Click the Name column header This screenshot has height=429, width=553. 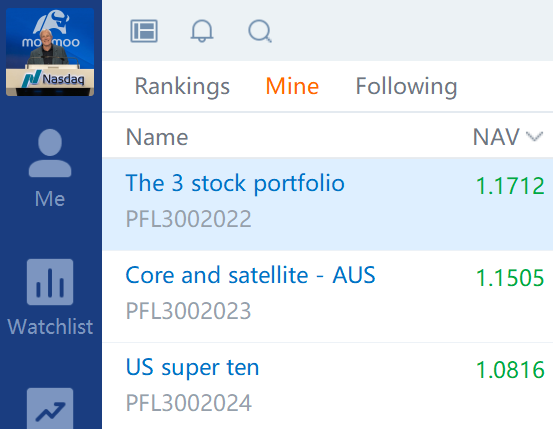(157, 137)
